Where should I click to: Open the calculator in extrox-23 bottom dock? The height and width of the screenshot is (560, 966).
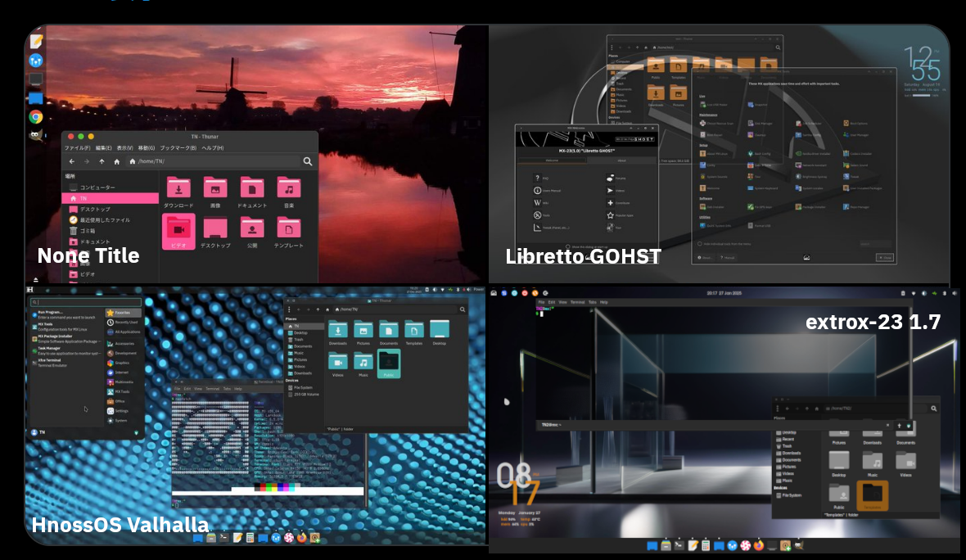tap(706, 545)
